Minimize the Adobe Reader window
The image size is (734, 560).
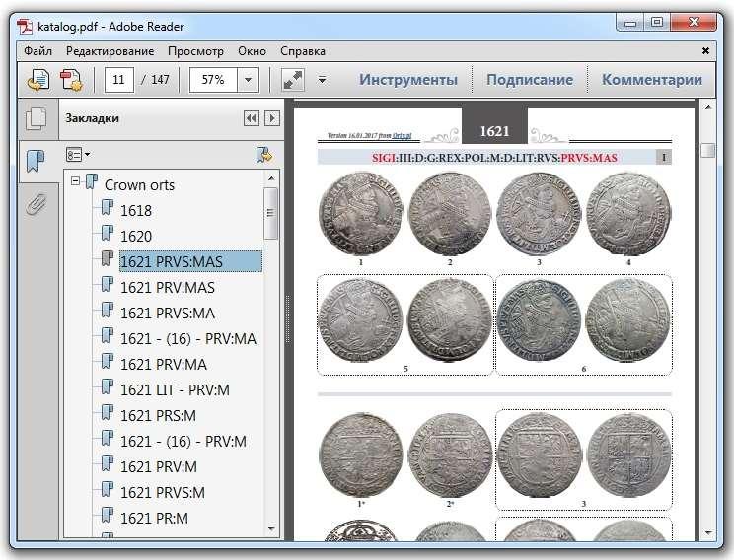630,23
